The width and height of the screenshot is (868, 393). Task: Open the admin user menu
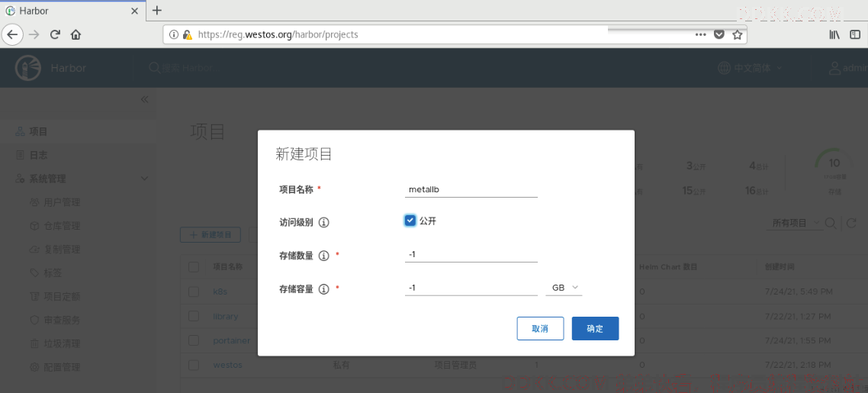847,68
